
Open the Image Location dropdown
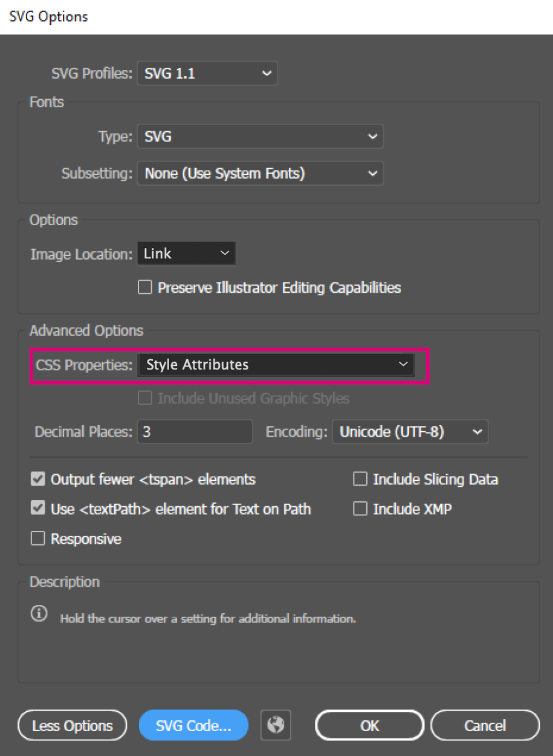click(186, 254)
